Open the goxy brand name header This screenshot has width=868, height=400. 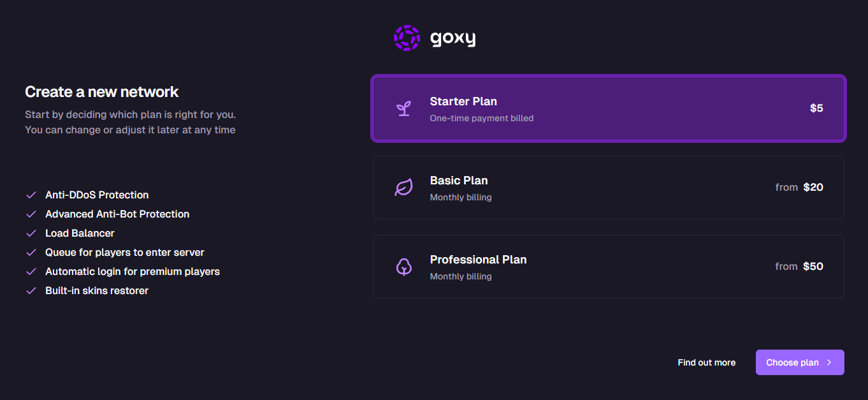tap(452, 37)
